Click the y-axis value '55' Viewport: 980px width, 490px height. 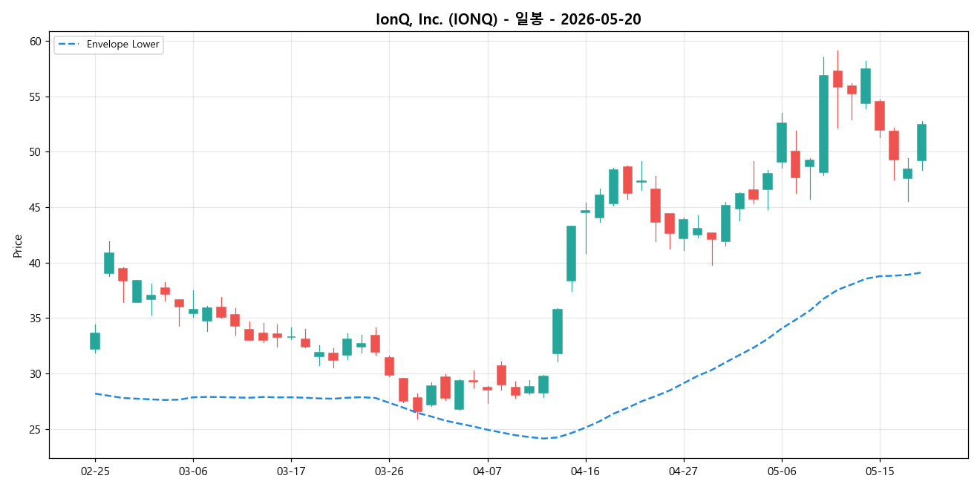pyautogui.click(x=37, y=97)
